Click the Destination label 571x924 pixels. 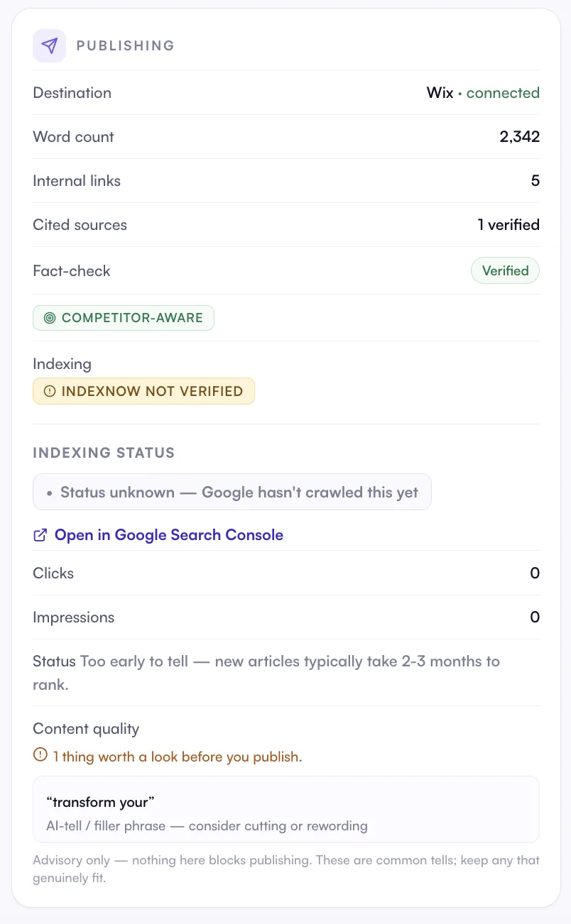point(72,93)
